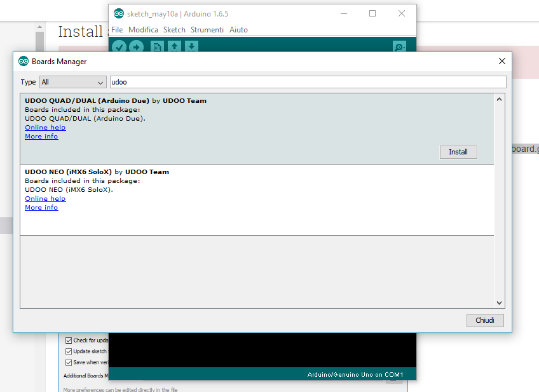Click the Boards Manager dialog logo icon
Image resolution: width=539 pixels, height=392 pixels.
tap(24, 61)
